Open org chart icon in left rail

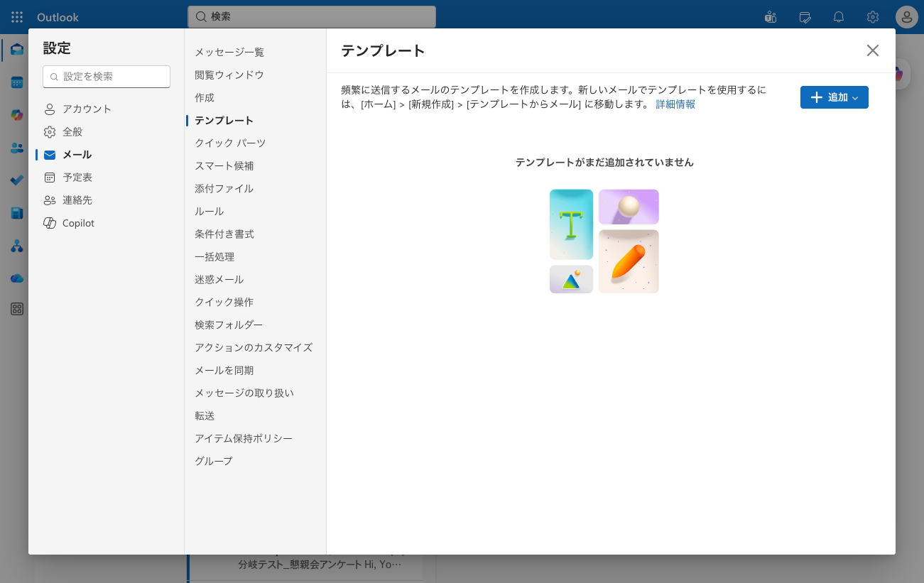click(17, 246)
